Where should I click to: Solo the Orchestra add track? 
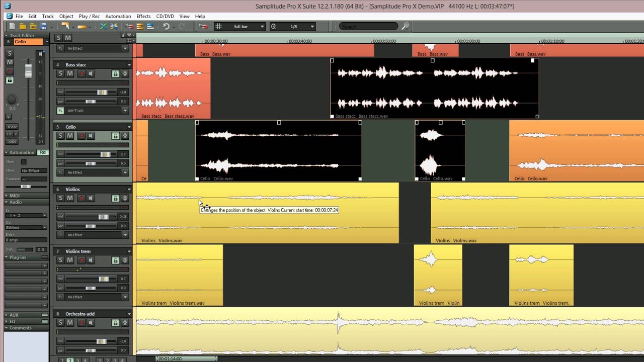(x=60, y=323)
